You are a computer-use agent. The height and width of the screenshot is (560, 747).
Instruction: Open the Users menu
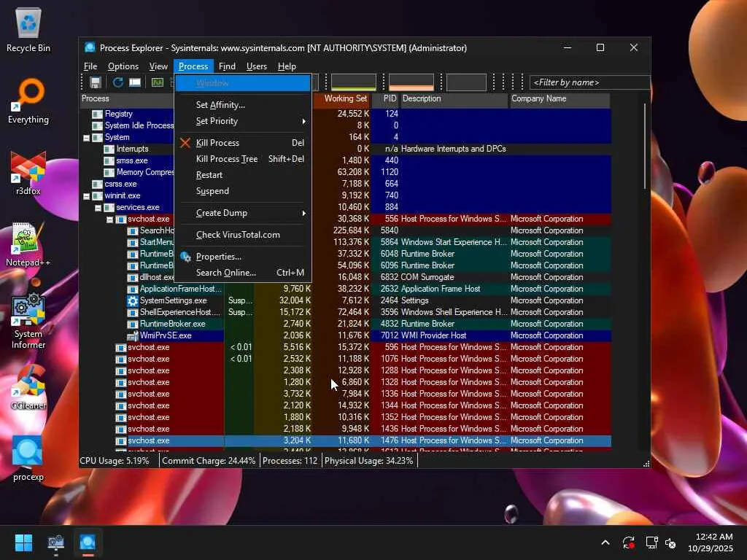tap(256, 66)
